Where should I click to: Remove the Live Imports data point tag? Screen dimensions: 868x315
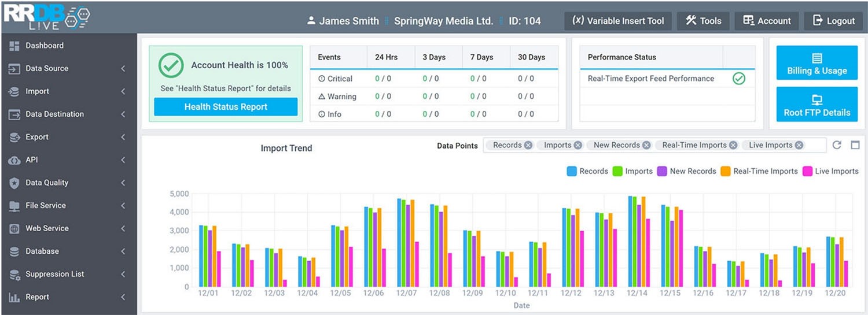(x=799, y=145)
